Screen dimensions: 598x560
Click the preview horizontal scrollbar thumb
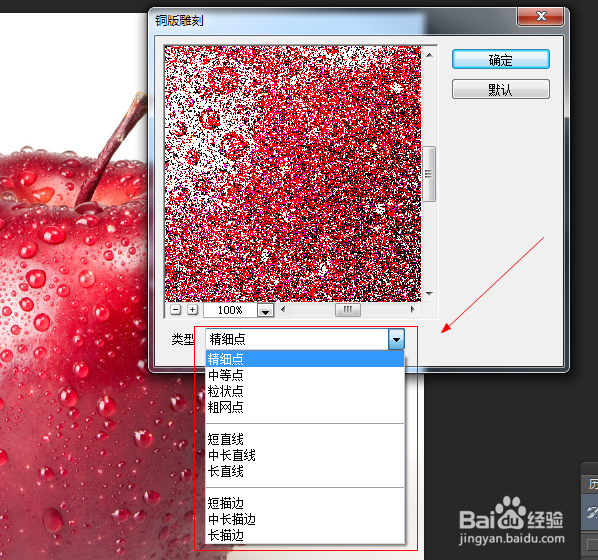pos(348,310)
